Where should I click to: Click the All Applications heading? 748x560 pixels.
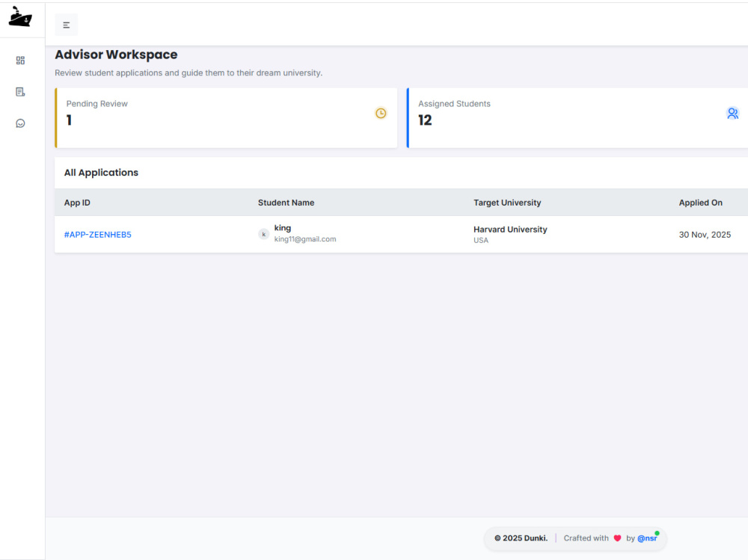point(101,173)
